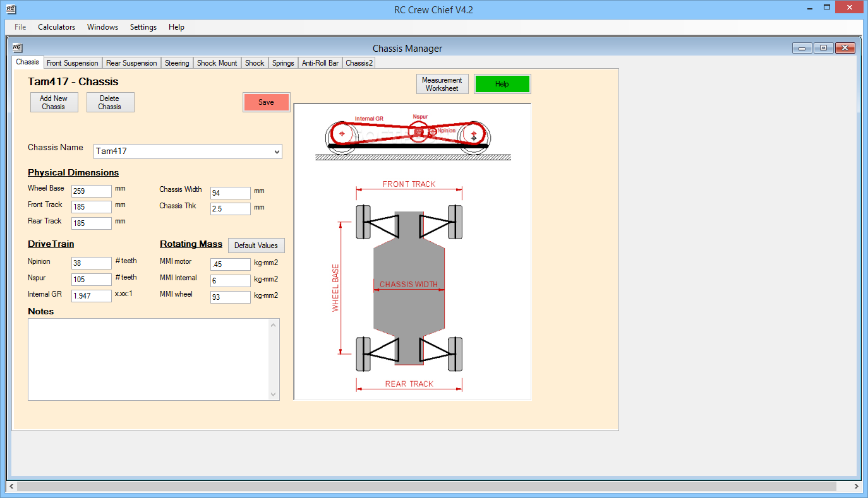Click the MMI wheel input field
This screenshot has height=498, width=868.
pyautogui.click(x=231, y=297)
